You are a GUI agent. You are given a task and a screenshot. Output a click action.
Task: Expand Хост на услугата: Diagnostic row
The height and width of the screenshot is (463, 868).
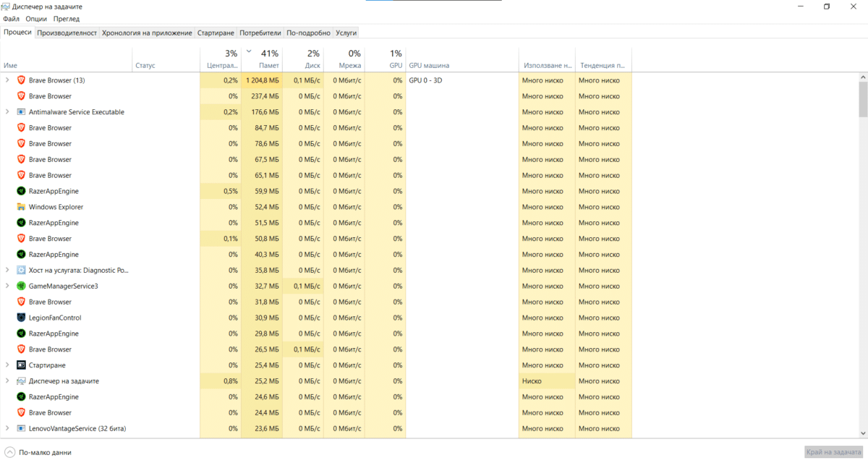tap(7, 271)
